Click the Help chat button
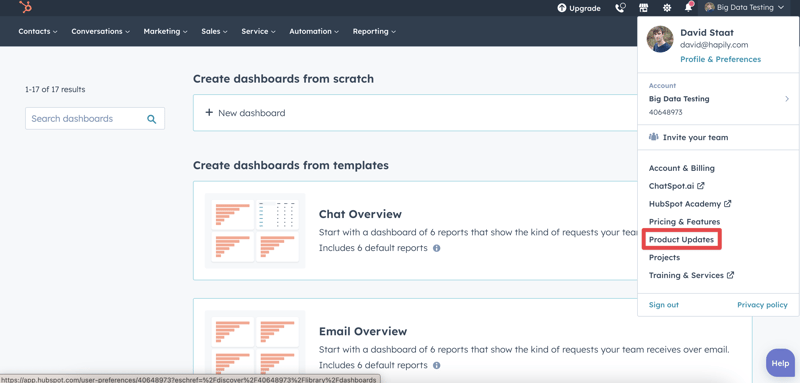This screenshot has width=800, height=383. (780, 363)
